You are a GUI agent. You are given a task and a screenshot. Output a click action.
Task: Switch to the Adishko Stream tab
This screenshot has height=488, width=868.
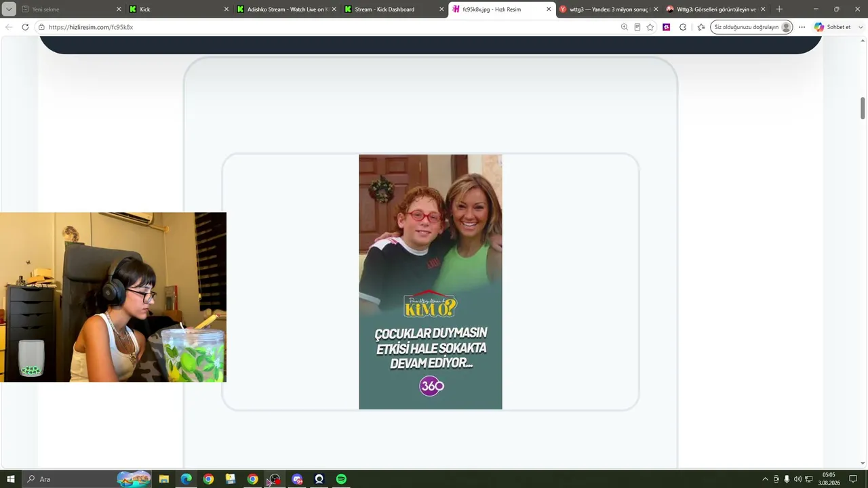pyautogui.click(x=286, y=9)
